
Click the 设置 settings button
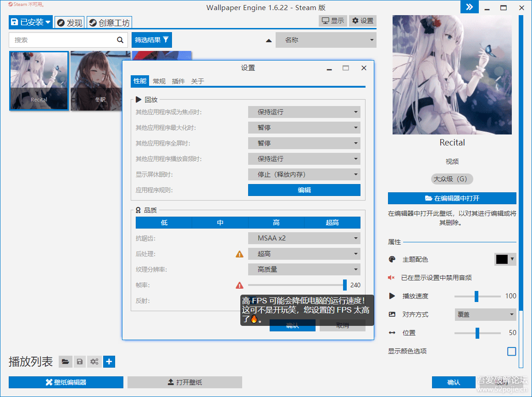click(363, 21)
